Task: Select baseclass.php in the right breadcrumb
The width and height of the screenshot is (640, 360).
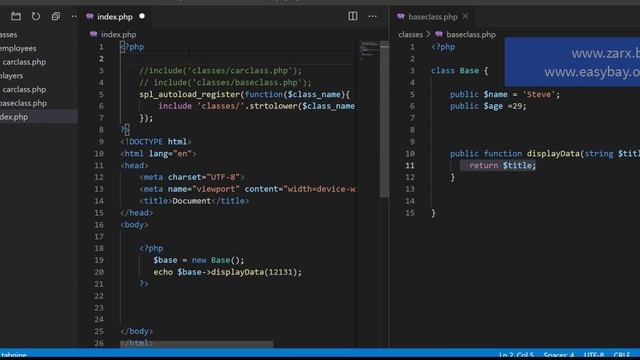Action: click(471, 35)
